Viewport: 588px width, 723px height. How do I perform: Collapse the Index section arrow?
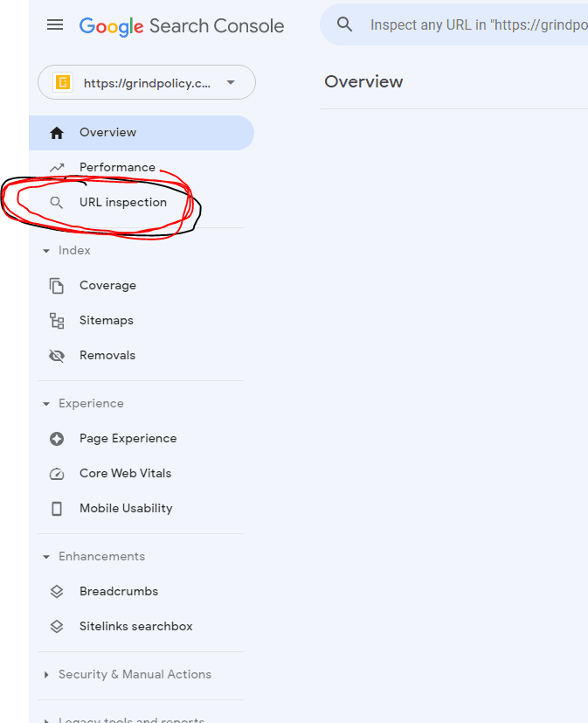[x=46, y=251]
